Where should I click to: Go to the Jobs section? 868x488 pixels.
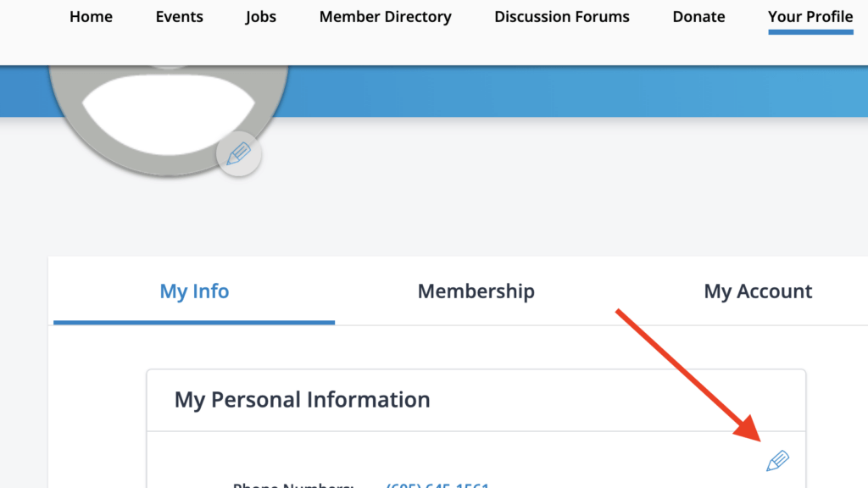[260, 16]
